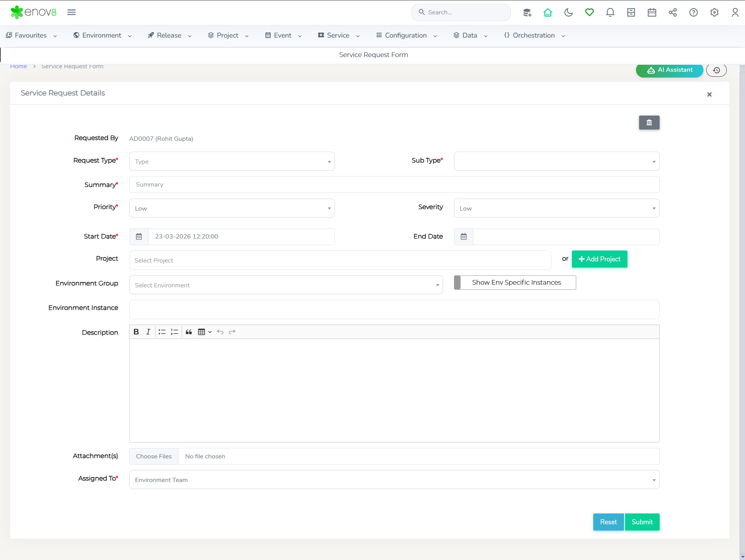The width and height of the screenshot is (745, 560).
Task: Click into the Summary input field
Action: [394, 185]
